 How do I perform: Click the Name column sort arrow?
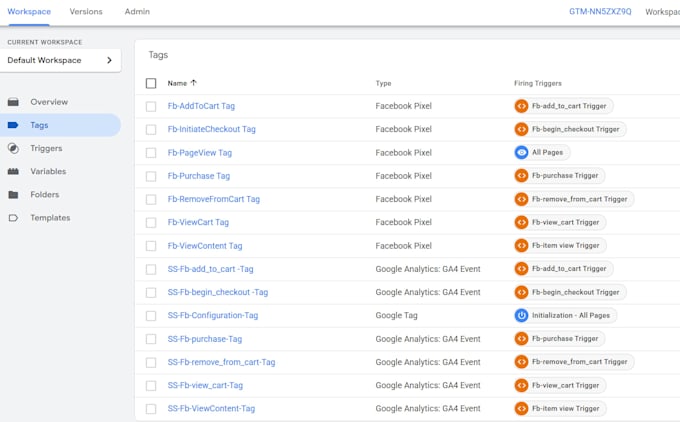[x=193, y=82]
